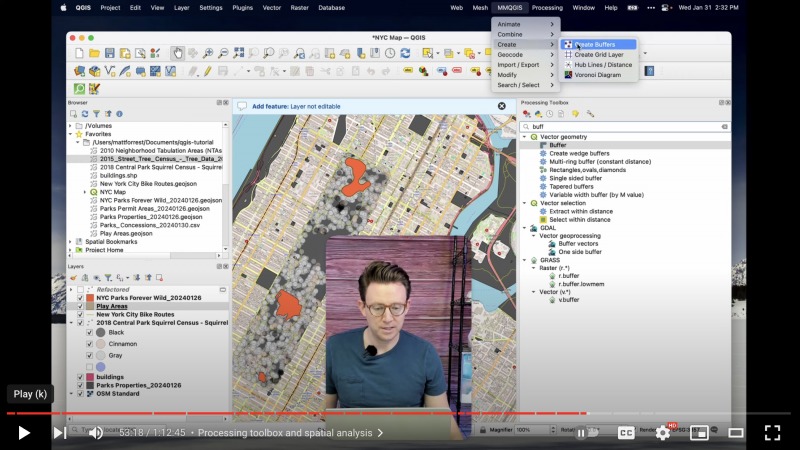Expand the Spatial Bookmarks browser item
This screenshot has width=800, height=450.
[x=70, y=242]
